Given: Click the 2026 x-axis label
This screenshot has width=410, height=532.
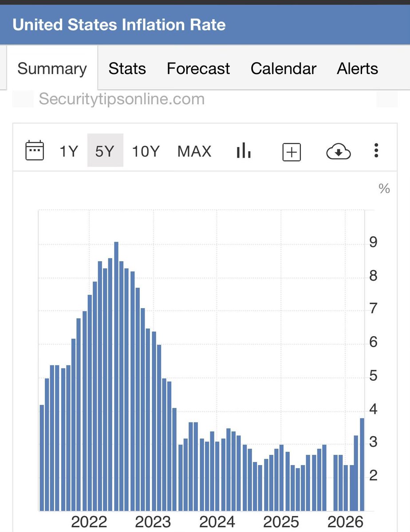Looking at the screenshot, I should (346, 522).
